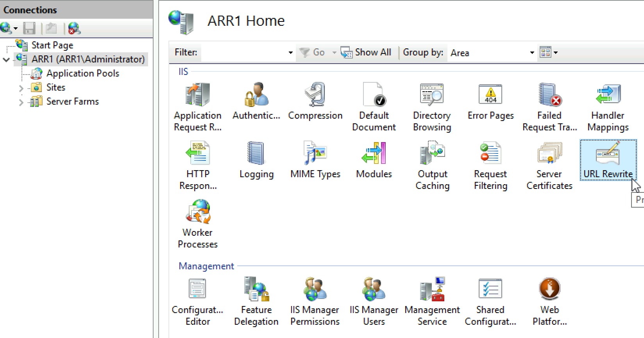Viewport: 644px width, 338px height.
Task: Collapse the ARR1 server node
Action: click(x=6, y=60)
